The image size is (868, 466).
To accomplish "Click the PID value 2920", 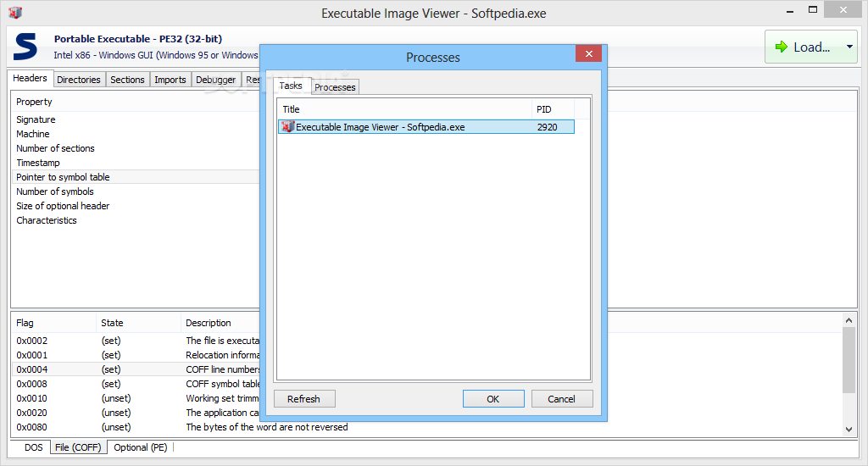I will click(x=547, y=127).
